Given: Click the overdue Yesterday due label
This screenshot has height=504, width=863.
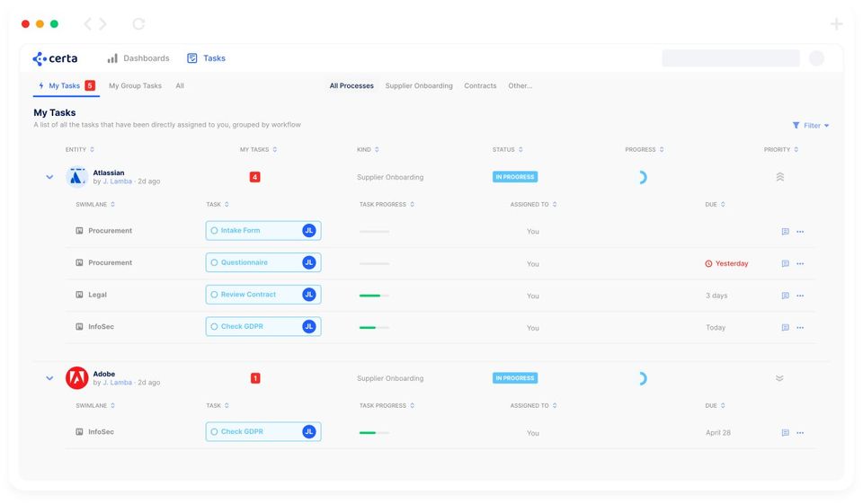Looking at the screenshot, I should (x=726, y=263).
